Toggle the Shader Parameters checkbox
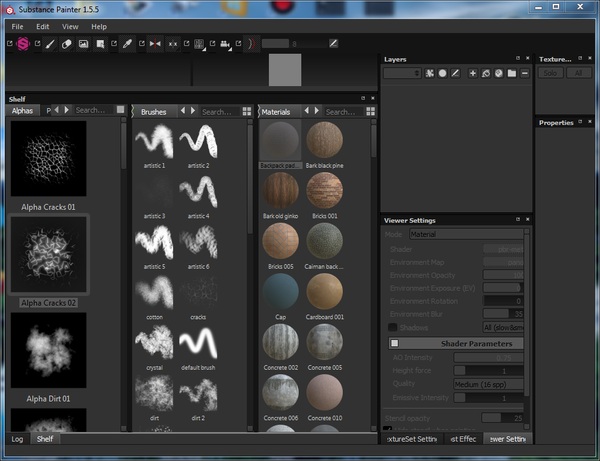Image resolution: width=600 pixels, height=461 pixels. point(394,343)
